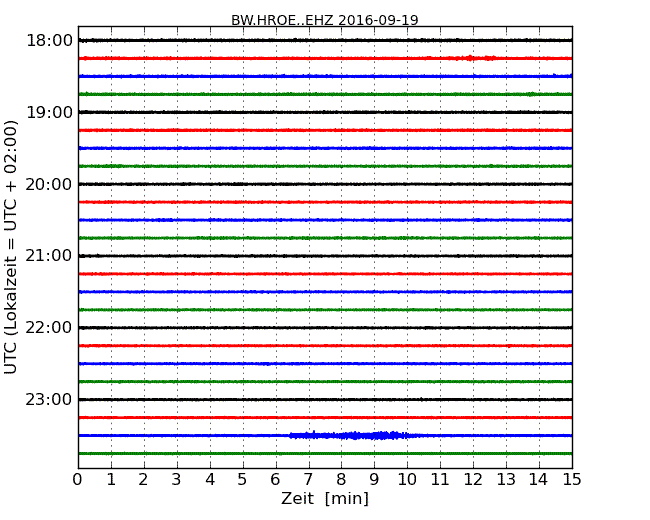Click the 22:00 time label

coord(49,328)
